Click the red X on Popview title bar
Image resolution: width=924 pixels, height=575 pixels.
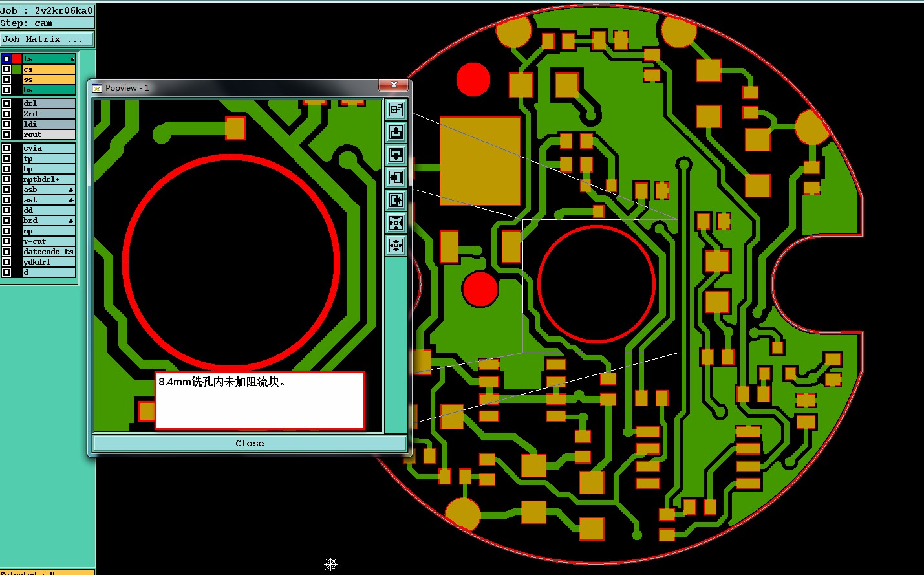pyautogui.click(x=393, y=85)
